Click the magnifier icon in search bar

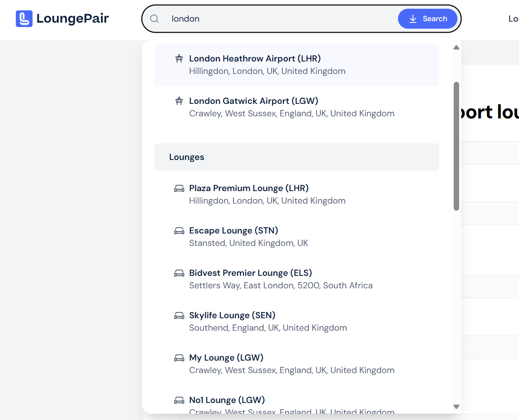154,19
